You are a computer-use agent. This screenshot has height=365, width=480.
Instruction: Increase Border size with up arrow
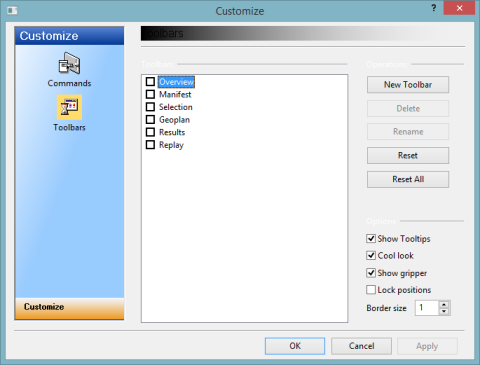pos(444,304)
